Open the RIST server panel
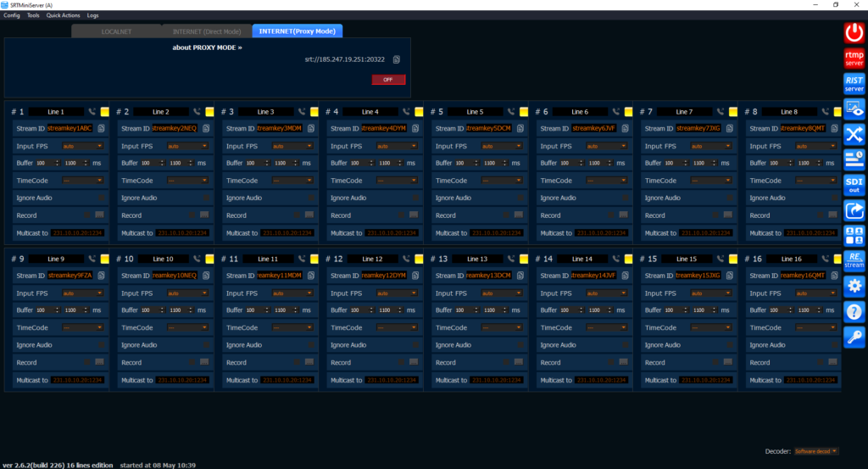This screenshot has height=469, width=868. 854,84
